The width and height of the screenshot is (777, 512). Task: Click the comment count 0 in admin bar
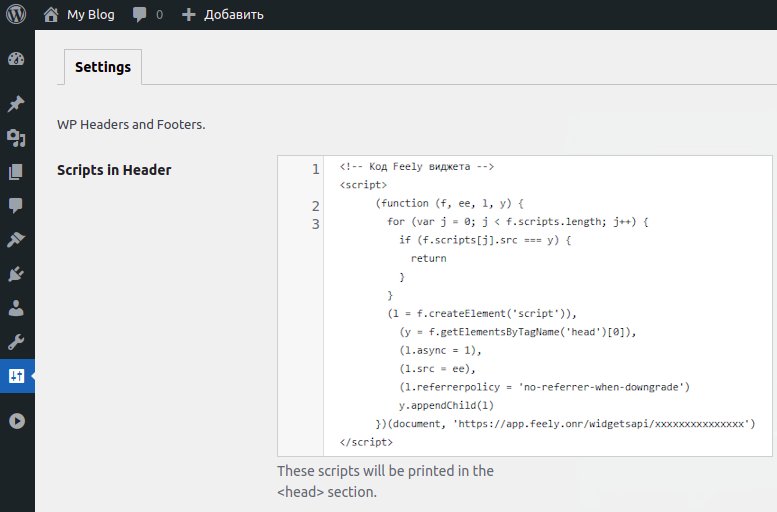click(160, 15)
